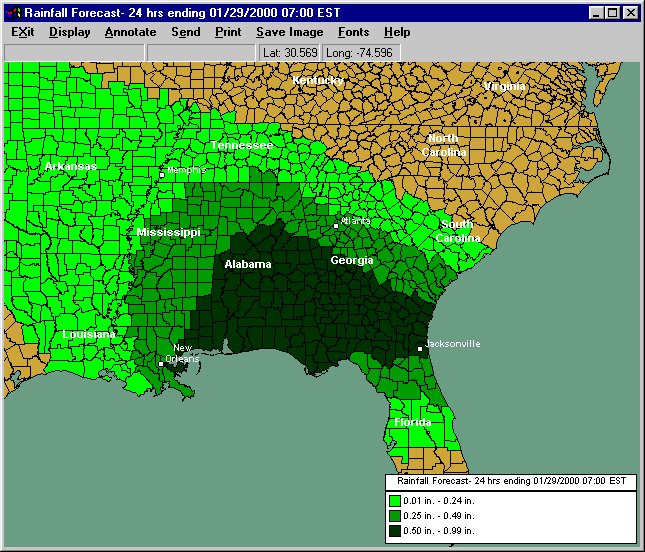The width and height of the screenshot is (645, 552).
Task: Open the Help menu
Action: (x=397, y=32)
